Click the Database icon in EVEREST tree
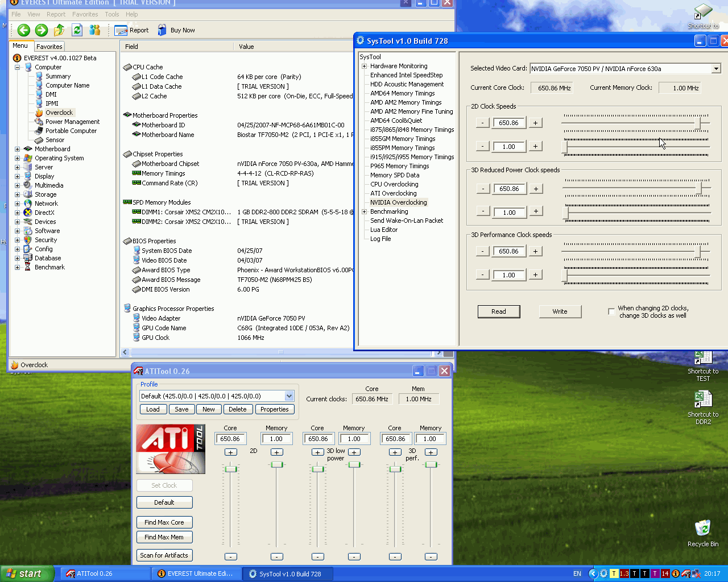The image size is (728, 582). [x=27, y=258]
